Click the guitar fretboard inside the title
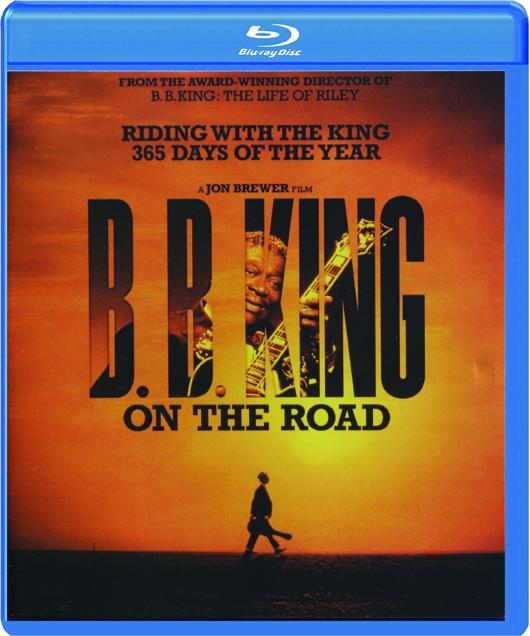530x636 pixels. coord(290,320)
